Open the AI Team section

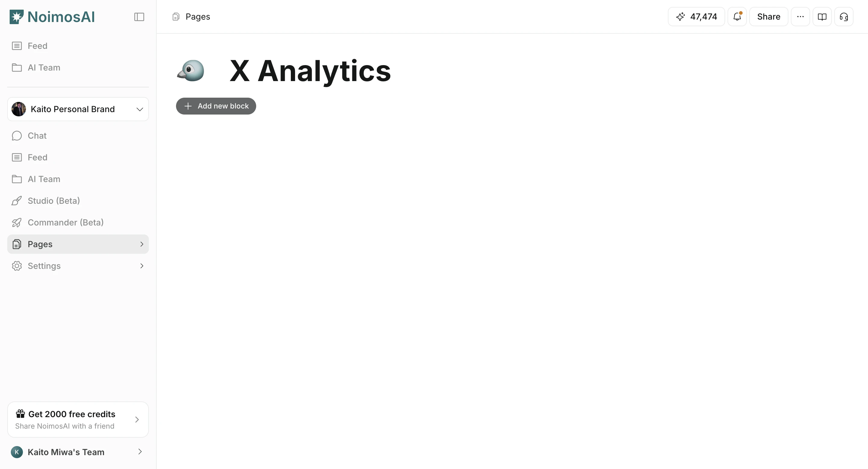click(x=44, y=179)
